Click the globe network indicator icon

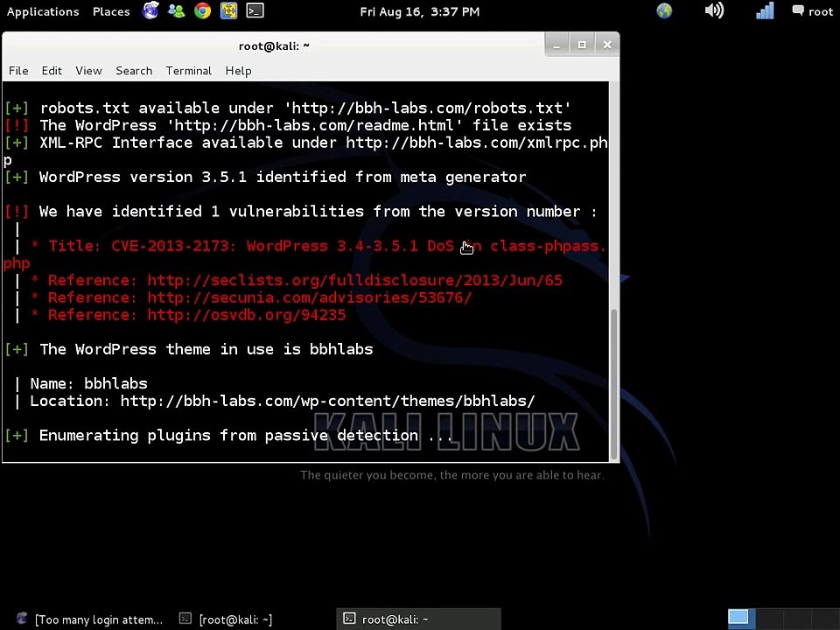664,10
